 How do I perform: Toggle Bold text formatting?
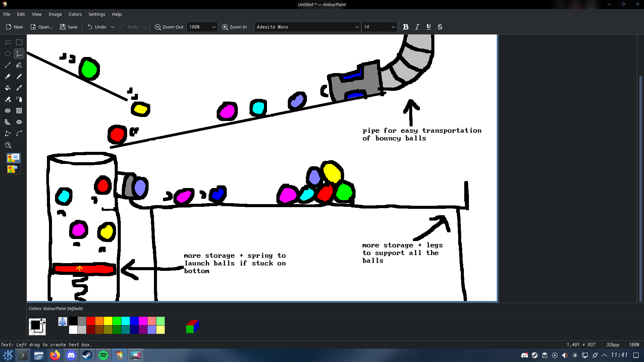(406, 27)
